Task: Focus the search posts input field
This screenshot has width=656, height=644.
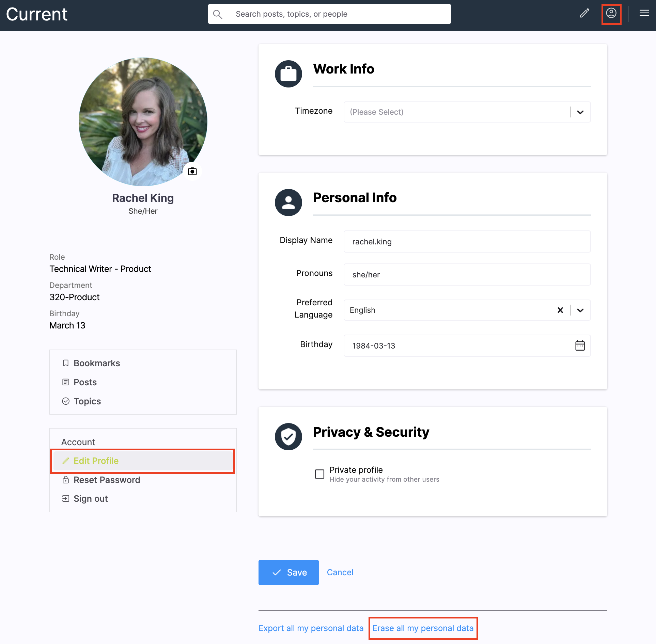Action: [329, 14]
